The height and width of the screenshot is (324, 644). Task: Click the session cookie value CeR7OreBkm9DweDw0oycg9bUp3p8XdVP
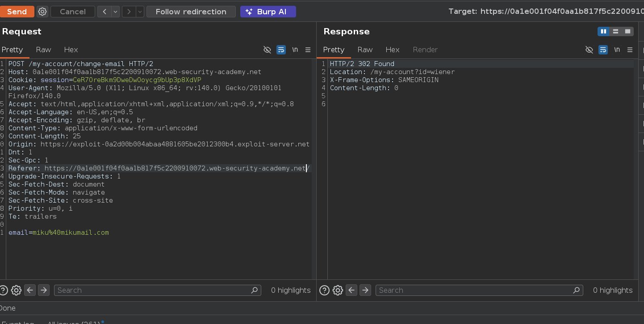137,80
